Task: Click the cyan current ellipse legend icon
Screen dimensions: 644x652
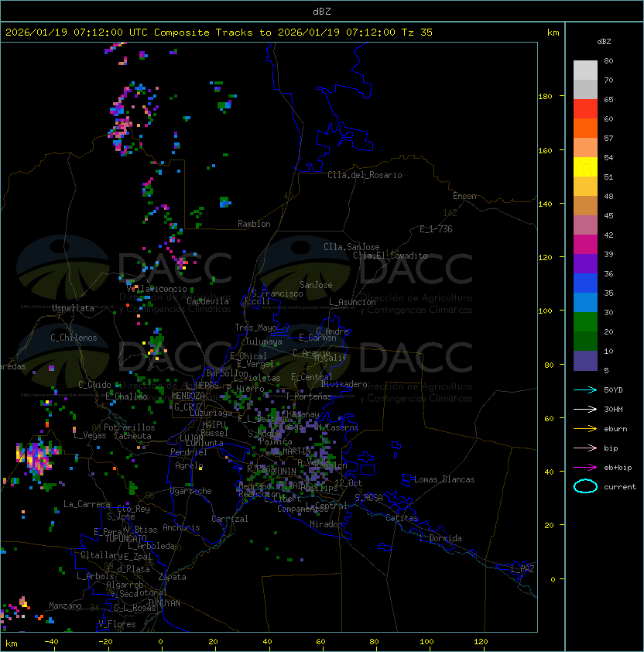Action: (x=585, y=486)
